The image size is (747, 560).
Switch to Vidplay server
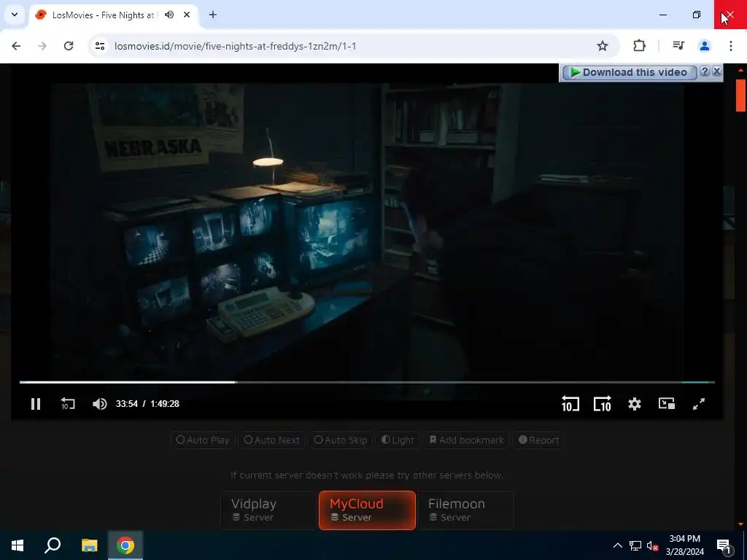pyautogui.click(x=268, y=510)
